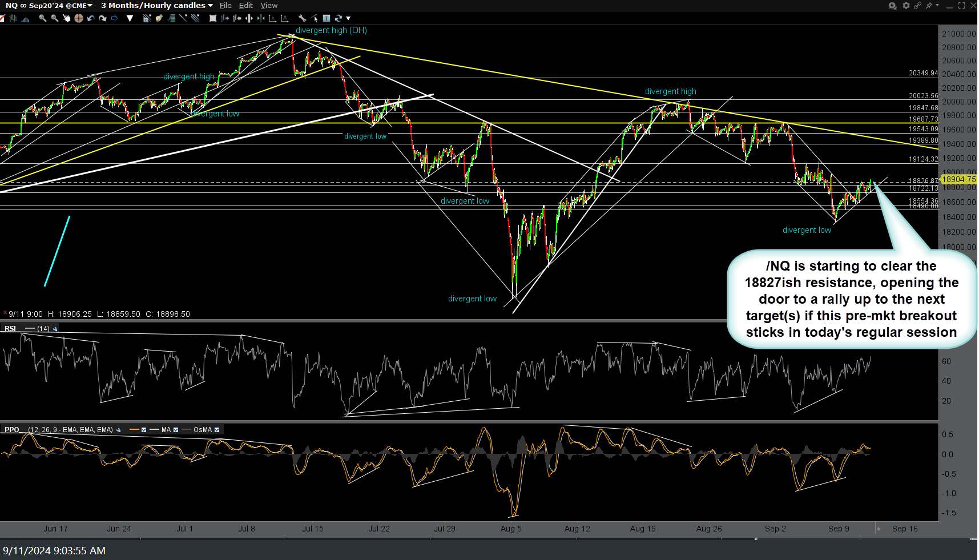Select the text annotation tool
979x560 pixels.
[326, 18]
